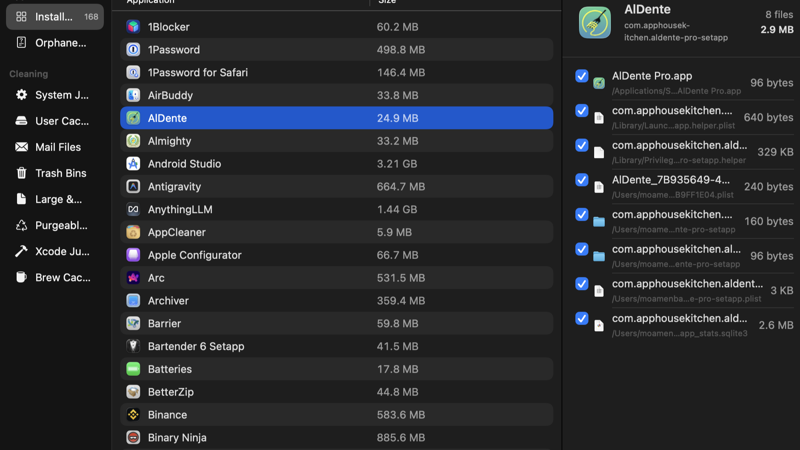
Task: Select User Caches in the sidebar
Action: click(55, 121)
